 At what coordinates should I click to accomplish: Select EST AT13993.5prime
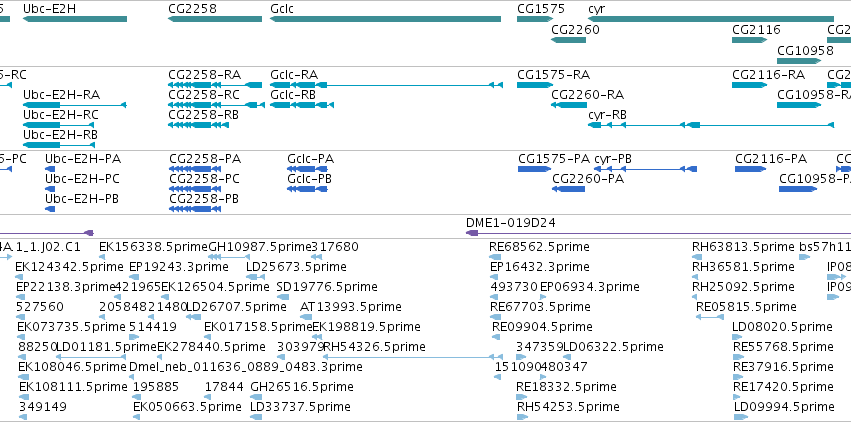pyautogui.click(x=304, y=317)
